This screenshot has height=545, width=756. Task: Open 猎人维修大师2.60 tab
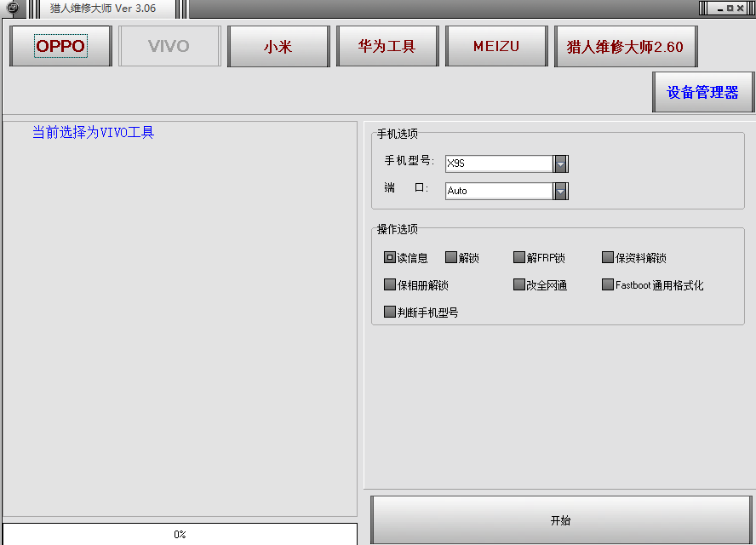point(626,46)
